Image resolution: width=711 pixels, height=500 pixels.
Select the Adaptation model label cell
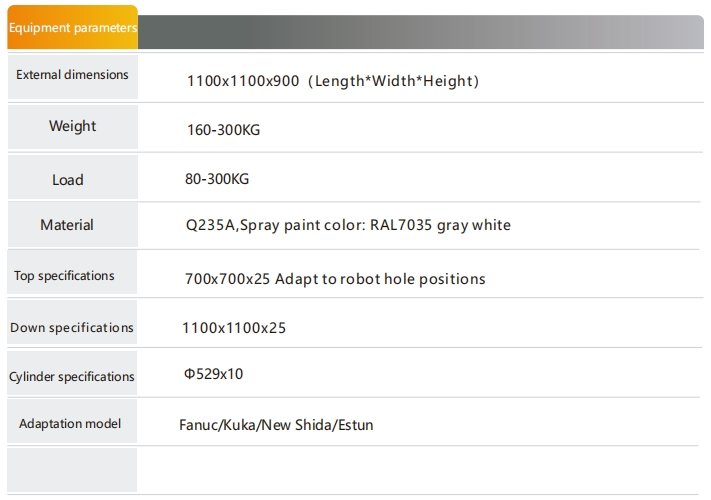coord(72,421)
